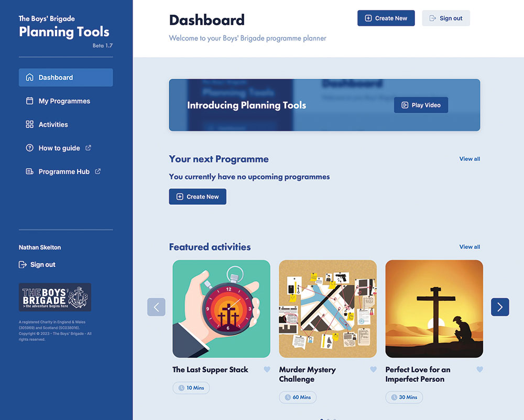Click external link icon beside Programme Hub
Image resolution: width=524 pixels, height=420 pixels.
(98, 171)
